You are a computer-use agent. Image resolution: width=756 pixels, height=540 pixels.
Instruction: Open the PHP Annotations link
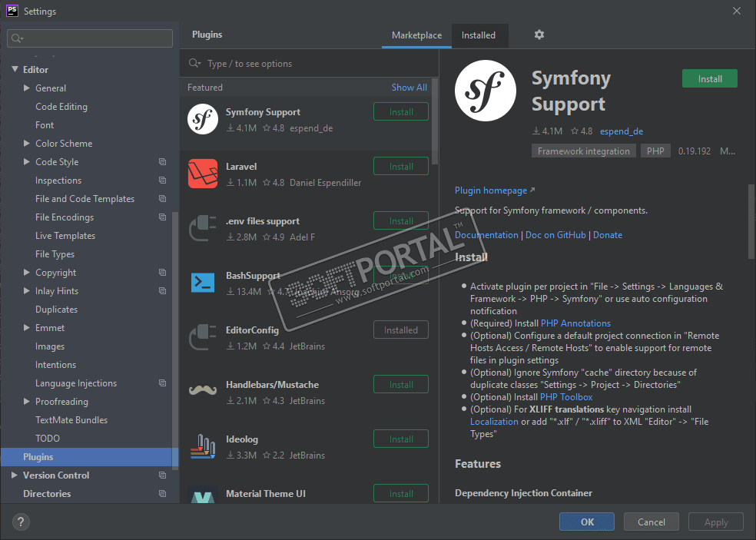point(575,323)
